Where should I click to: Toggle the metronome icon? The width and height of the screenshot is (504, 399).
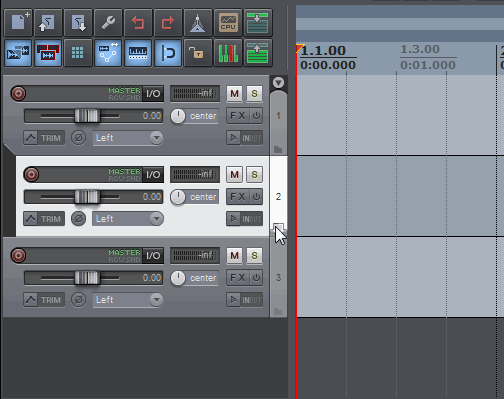pos(198,23)
